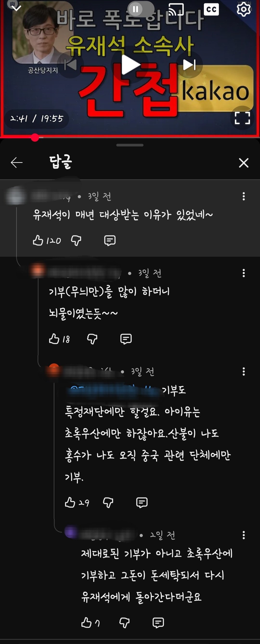Skip to the next video
Viewport: 260px width, 644px height.
[189, 65]
